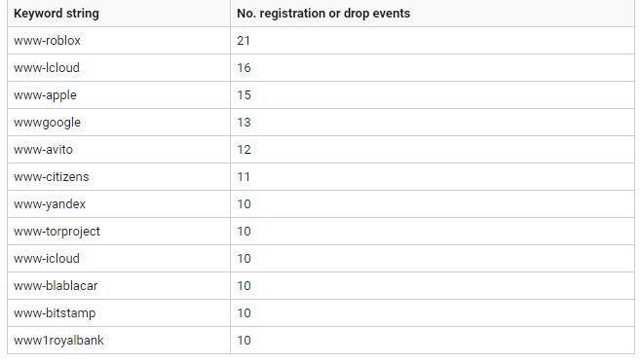This screenshot has height=364, width=643.
Task: Select the www-avito row text
Action: pos(43,150)
